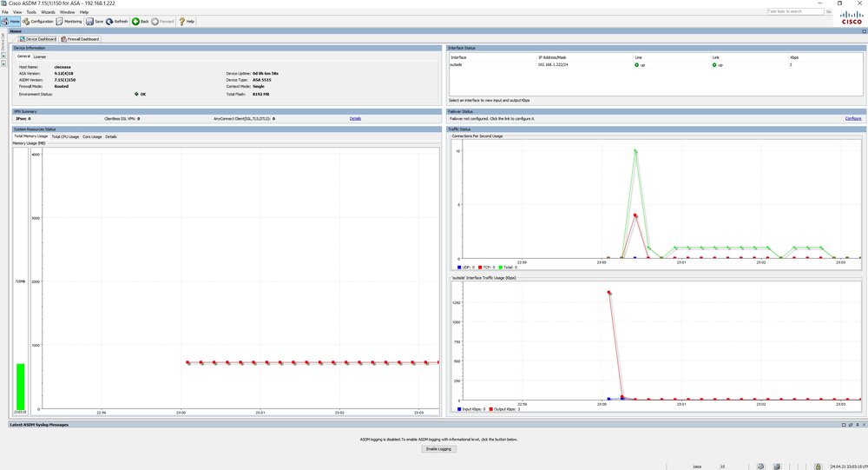Open the VPN Summary Details link
Screen dimensions: 868x470
click(x=355, y=118)
